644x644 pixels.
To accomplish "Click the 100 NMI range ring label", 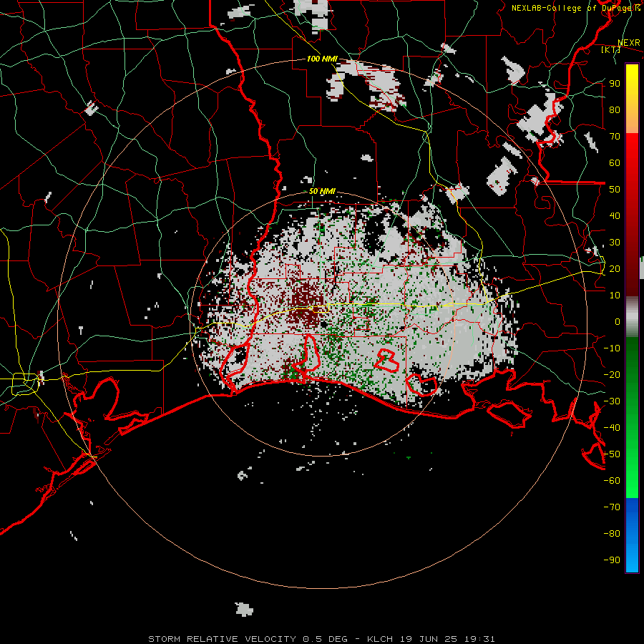I will pos(322,59).
